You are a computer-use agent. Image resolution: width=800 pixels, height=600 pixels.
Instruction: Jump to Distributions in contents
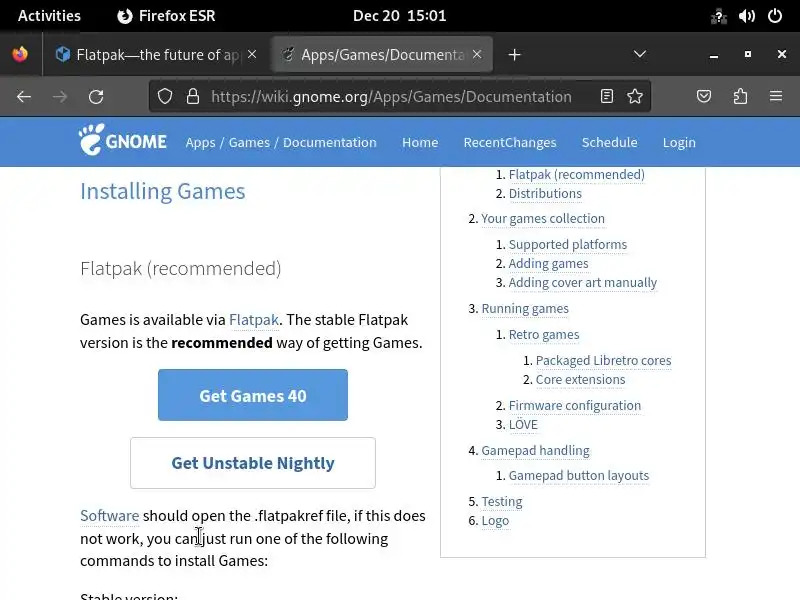pyautogui.click(x=545, y=194)
